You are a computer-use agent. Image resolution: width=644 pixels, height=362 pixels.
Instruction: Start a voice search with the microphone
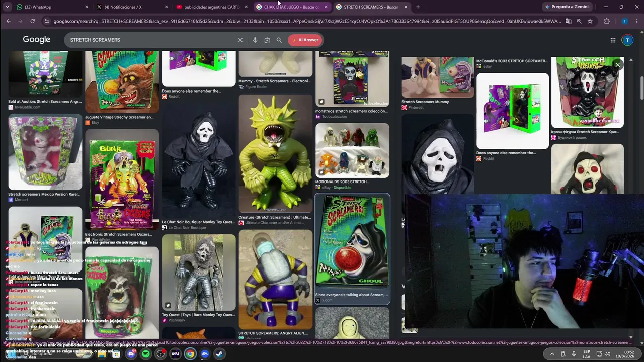(x=255, y=40)
